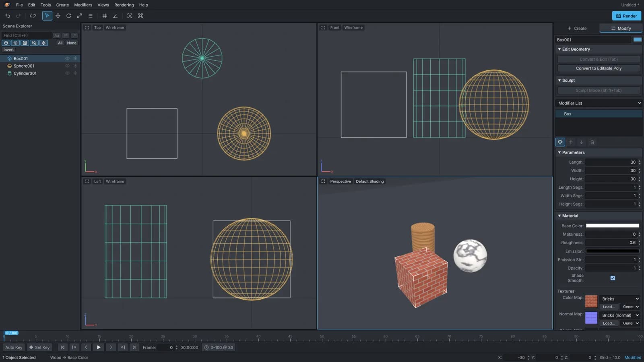The height and width of the screenshot is (362, 644).
Task: Click the grid snap hash icon
Action: 105,16
